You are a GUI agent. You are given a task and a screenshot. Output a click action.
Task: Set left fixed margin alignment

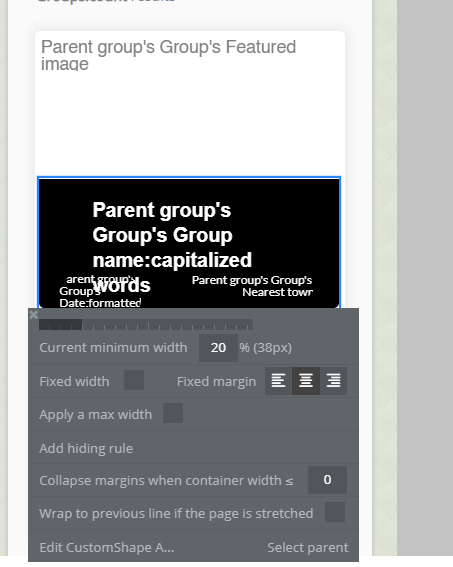pyautogui.click(x=278, y=381)
